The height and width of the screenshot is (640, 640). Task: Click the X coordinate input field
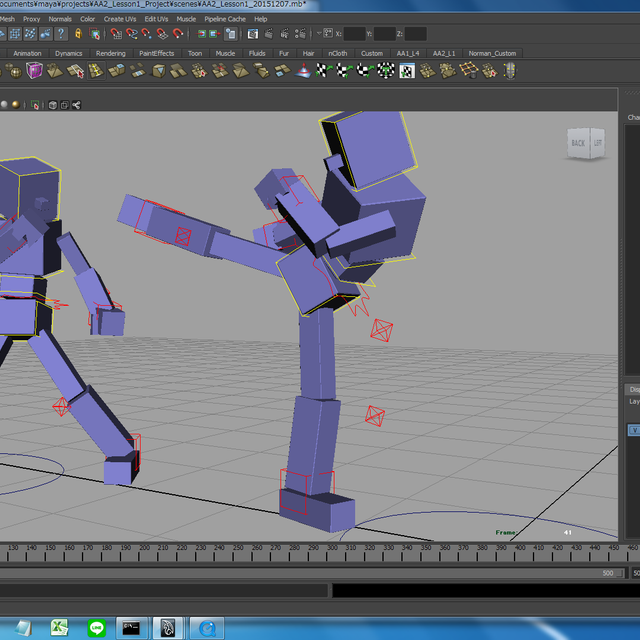354,34
